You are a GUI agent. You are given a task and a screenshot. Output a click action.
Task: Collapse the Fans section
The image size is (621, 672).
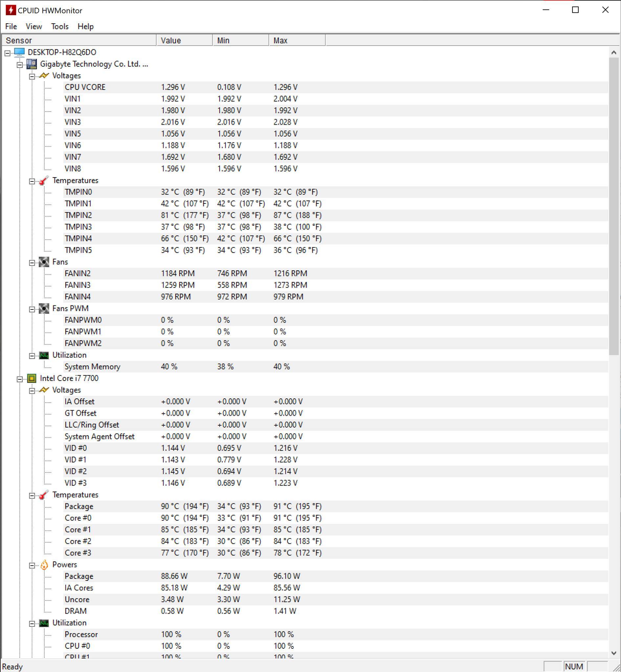[x=32, y=262]
